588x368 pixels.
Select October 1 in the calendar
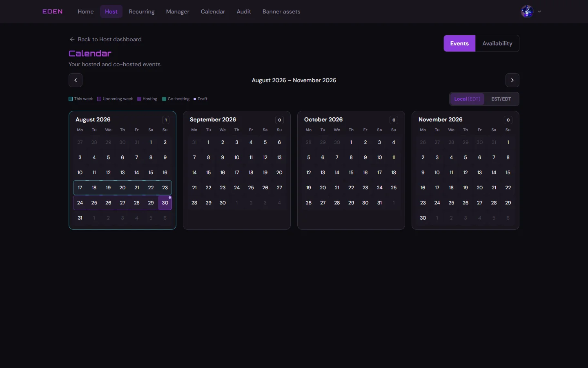point(351,142)
